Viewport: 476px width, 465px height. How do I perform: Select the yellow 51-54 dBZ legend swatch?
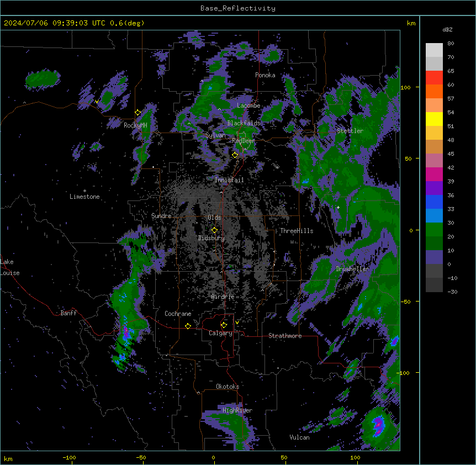[434, 119]
